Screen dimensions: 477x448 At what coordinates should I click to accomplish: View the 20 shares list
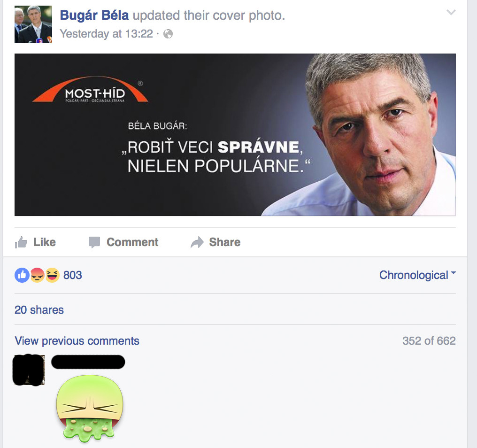[x=39, y=310]
